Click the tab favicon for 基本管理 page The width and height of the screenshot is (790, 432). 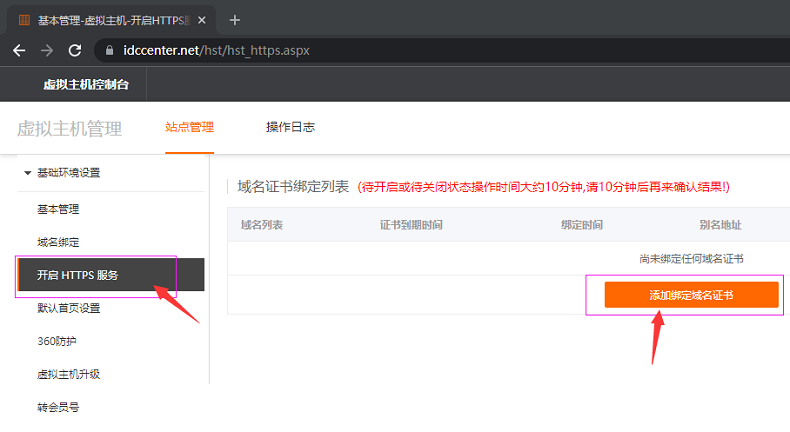[23, 19]
